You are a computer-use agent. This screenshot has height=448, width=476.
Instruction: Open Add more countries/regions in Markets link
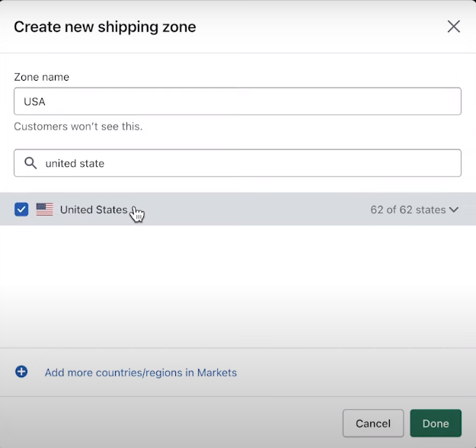[x=141, y=373]
